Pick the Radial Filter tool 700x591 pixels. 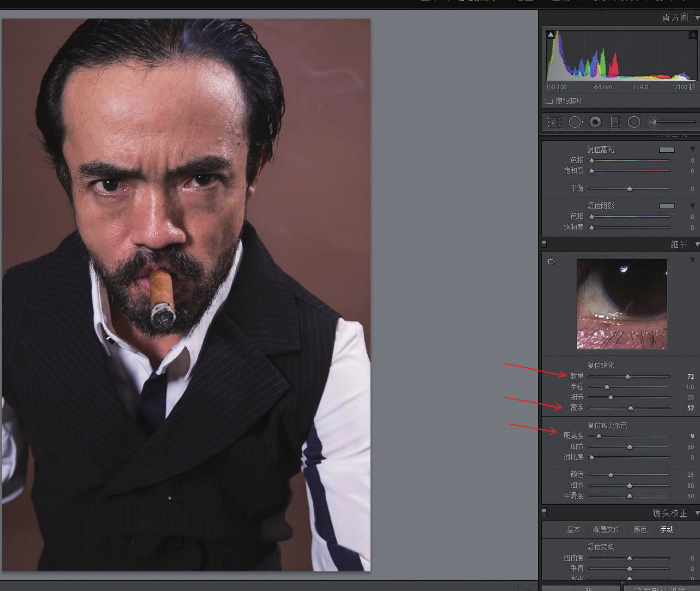click(x=634, y=122)
